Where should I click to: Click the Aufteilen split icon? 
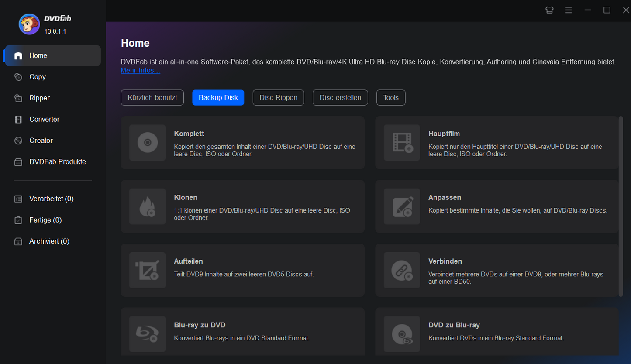pos(147,270)
